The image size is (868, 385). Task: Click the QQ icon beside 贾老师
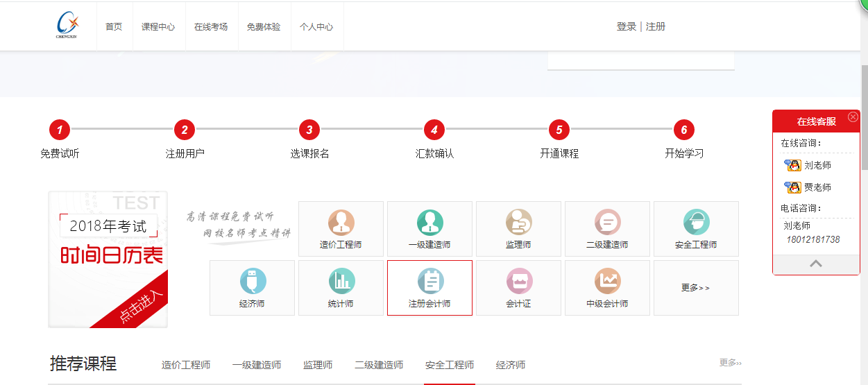[792, 187]
